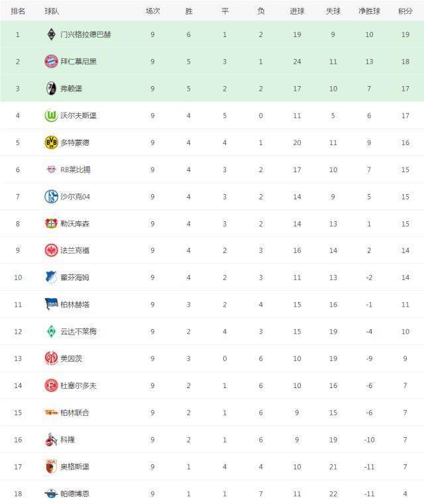The image size is (424, 504).
Task: Select the 霍芬海姆 team name
Action: coord(74,277)
